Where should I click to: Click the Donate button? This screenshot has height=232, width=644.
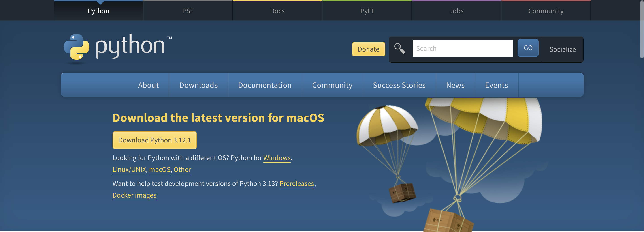click(x=369, y=49)
